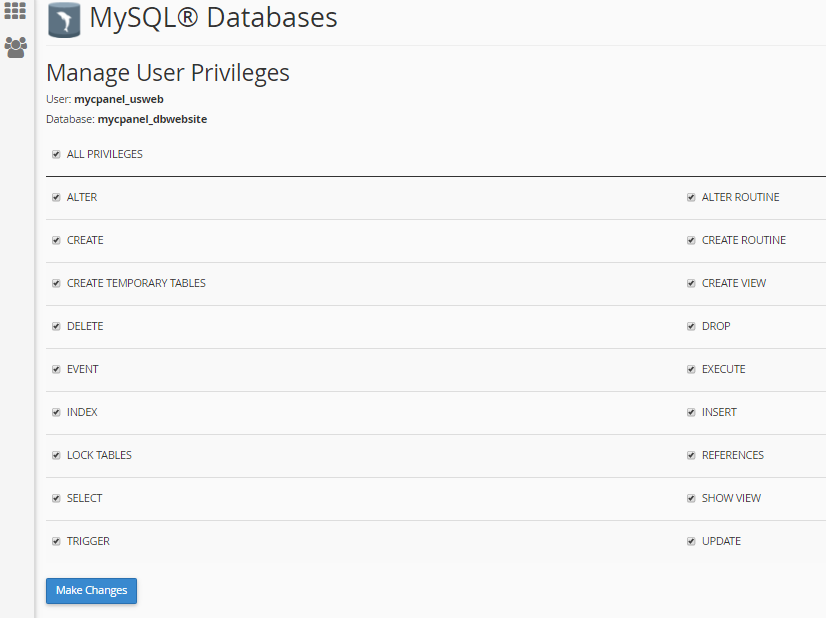
Task: Uncheck the ALL PRIVILEGES checkbox
Action: point(56,154)
